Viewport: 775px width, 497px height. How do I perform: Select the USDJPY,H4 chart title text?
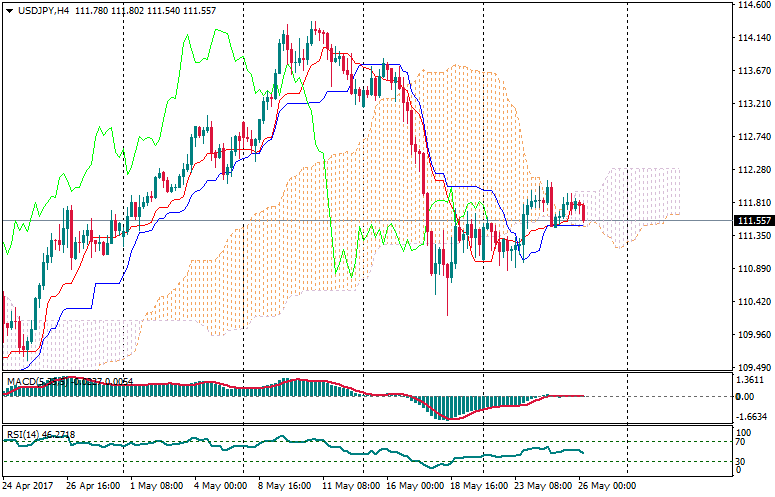45,10
